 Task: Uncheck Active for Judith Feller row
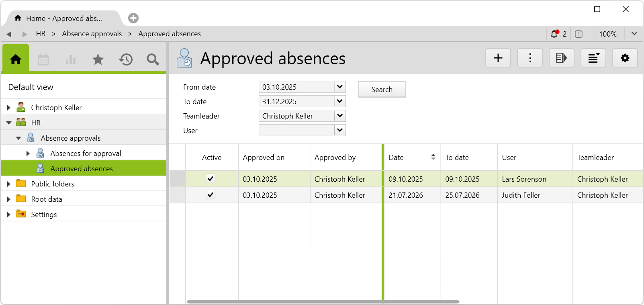(x=211, y=195)
